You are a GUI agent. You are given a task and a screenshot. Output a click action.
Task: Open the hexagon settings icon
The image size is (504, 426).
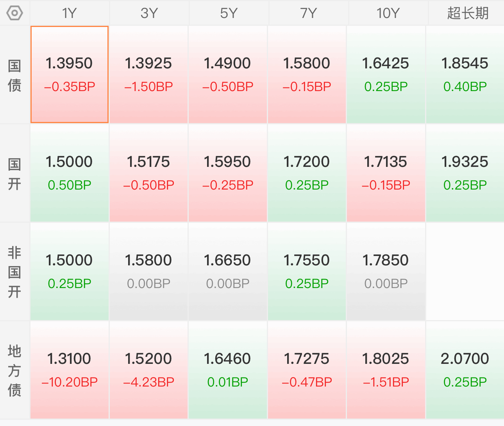coord(15,13)
